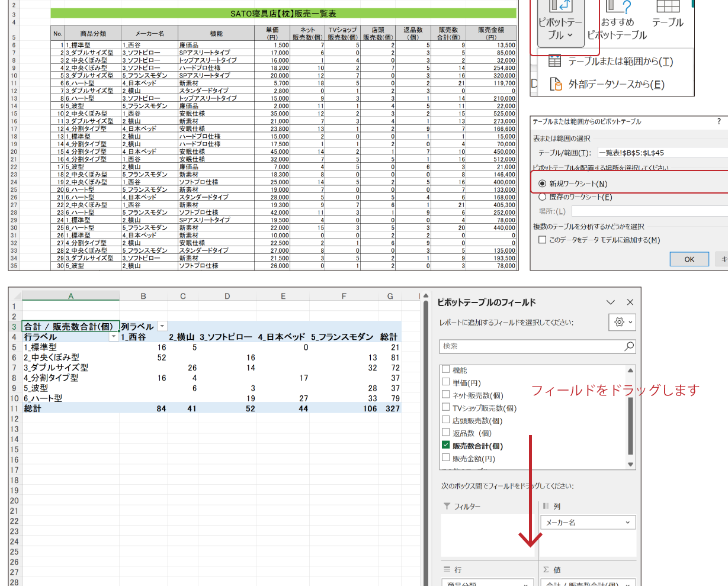Viewport: 728px width, 586px height.
Task: Click the フィルター funnel icon
Action: 447,507
